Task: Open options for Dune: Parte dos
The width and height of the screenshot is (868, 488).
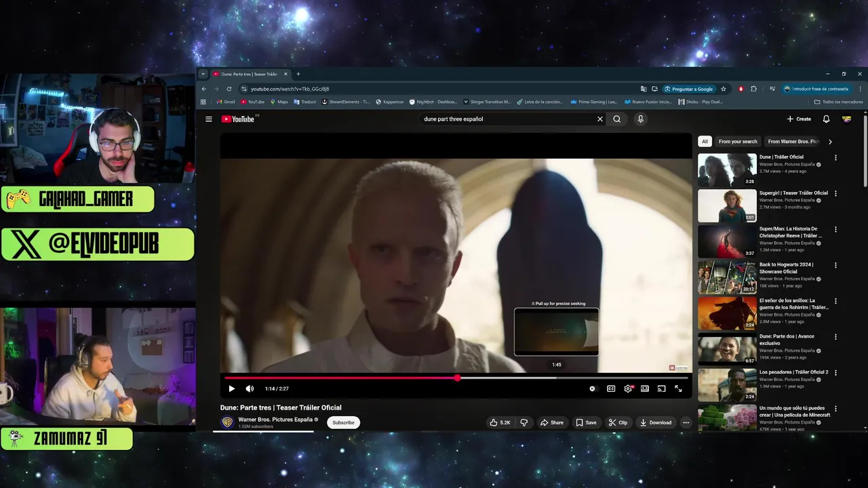Action: (x=835, y=338)
